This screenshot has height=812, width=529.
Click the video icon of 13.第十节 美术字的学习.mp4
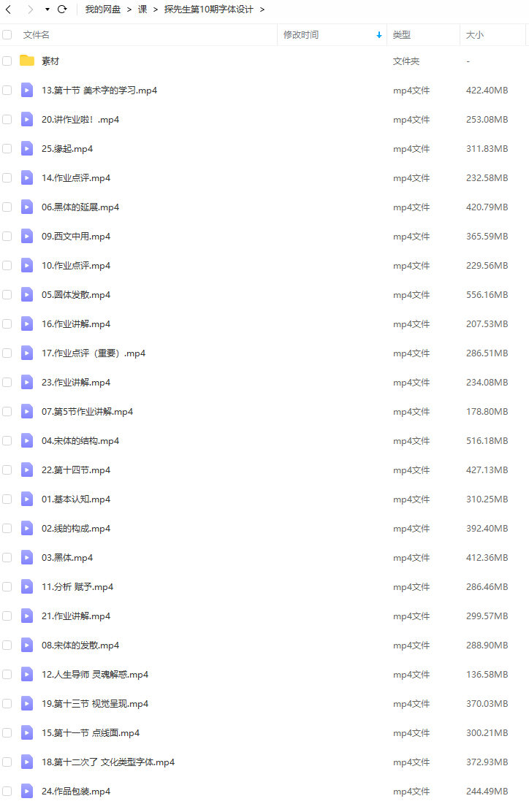click(27, 90)
